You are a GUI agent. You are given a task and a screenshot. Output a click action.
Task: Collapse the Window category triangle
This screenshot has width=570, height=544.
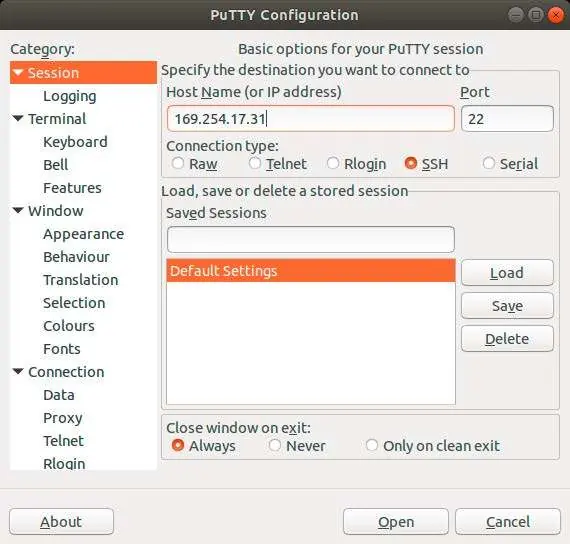pos(18,211)
